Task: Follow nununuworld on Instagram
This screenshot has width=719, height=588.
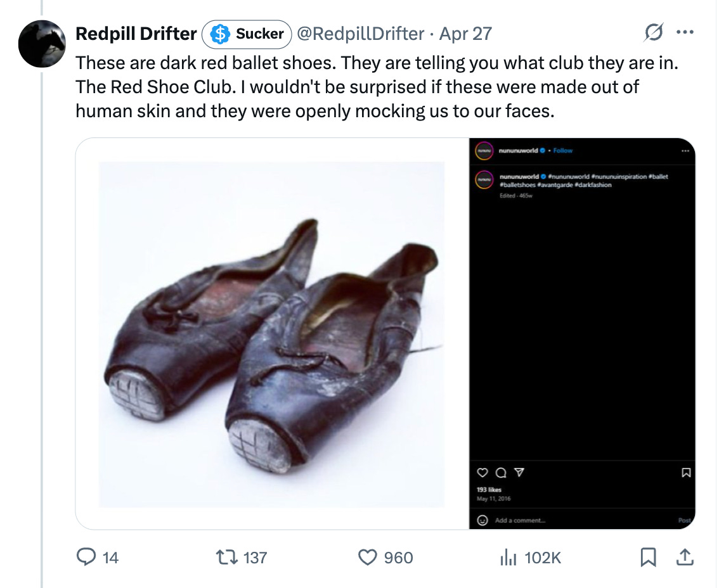Action: click(562, 151)
